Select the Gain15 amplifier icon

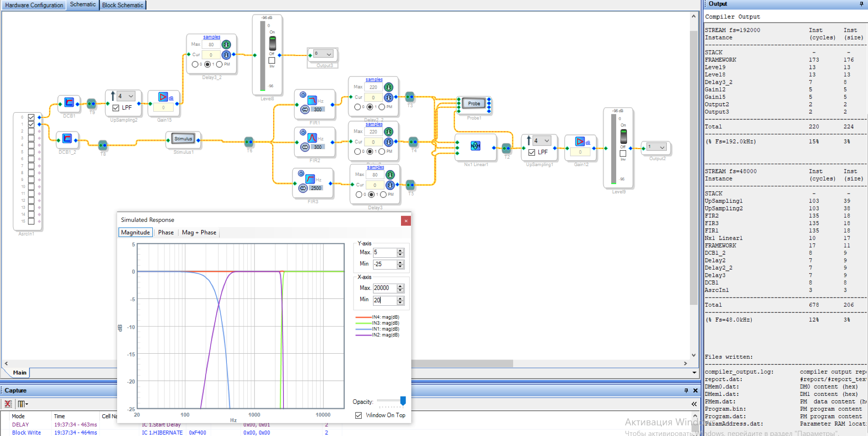[163, 97]
